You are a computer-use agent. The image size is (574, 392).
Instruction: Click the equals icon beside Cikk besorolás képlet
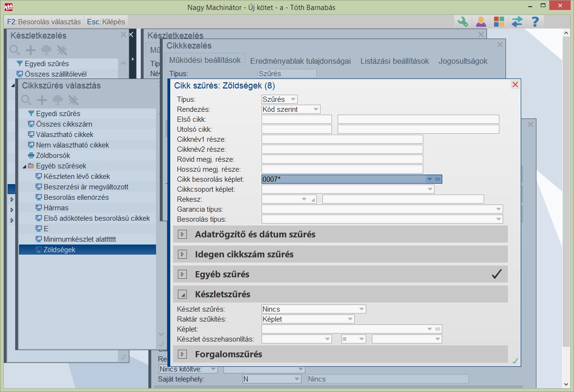[438, 179]
